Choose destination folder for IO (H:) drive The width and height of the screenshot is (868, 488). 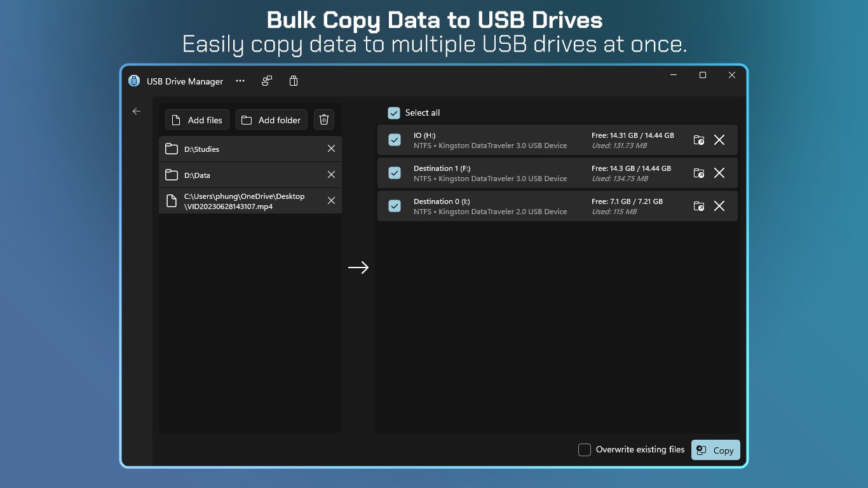699,140
